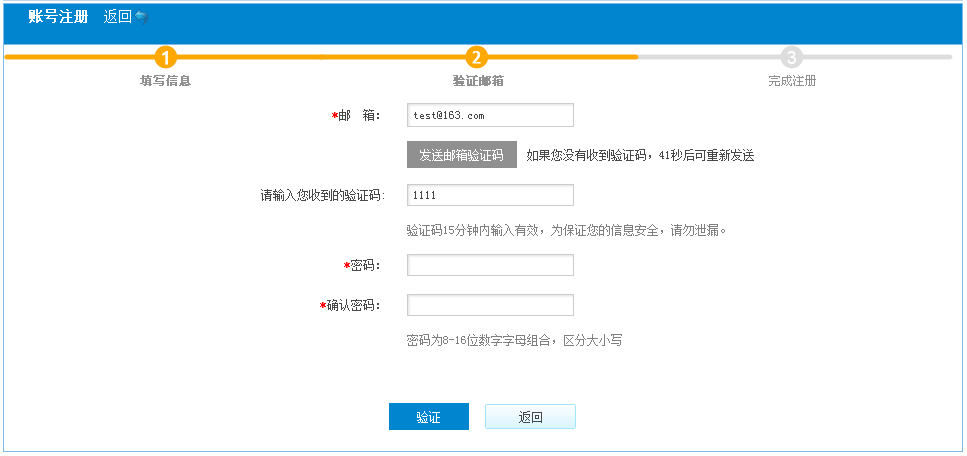Click the 账号注册 header title
The height and width of the screenshot is (456, 967).
click(58, 17)
